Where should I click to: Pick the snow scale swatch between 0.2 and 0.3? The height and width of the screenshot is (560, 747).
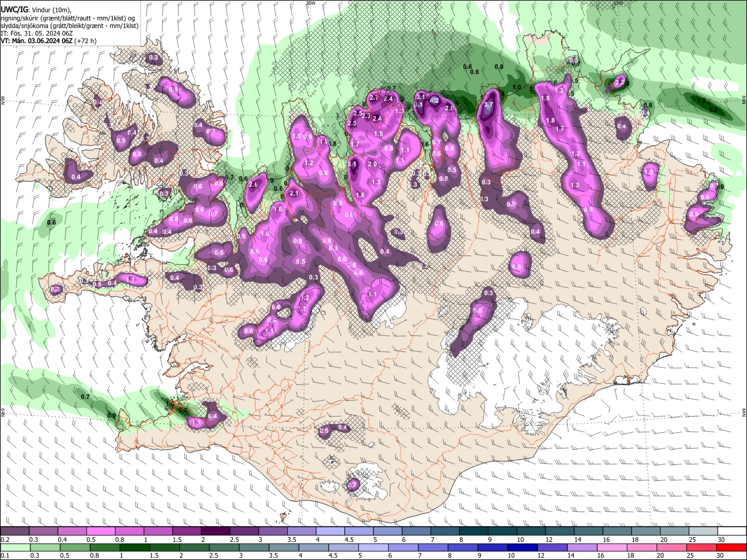(15, 531)
